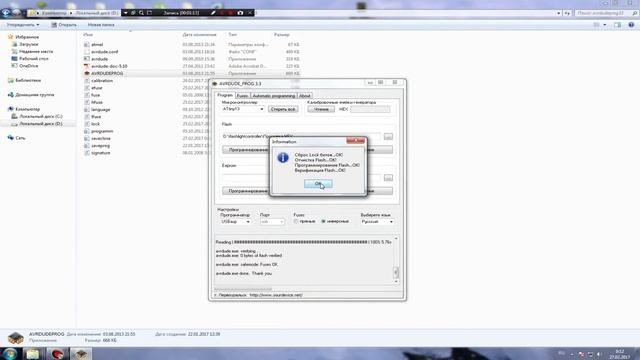Open the About tab in AVRDUDE_PROG

[x=304, y=96]
